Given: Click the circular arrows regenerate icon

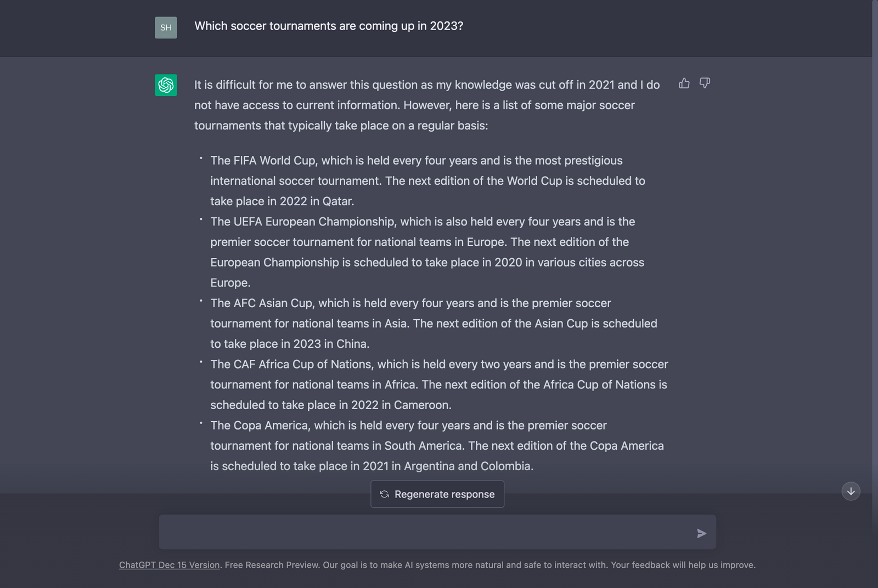Looking at the screenshot, I should click(x=384, y=494).
